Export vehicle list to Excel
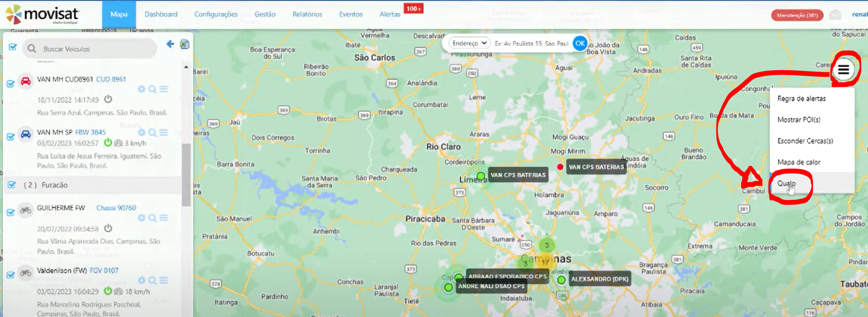 185,44
